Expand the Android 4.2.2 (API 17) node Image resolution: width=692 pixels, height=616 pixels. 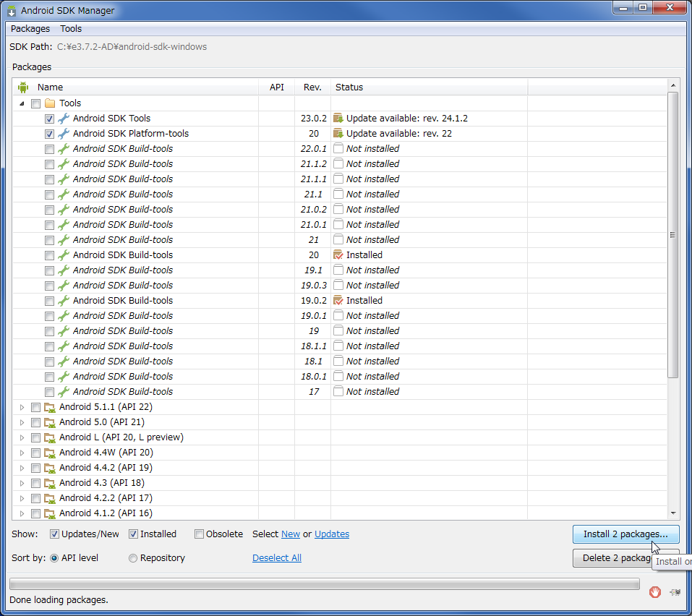(x=22, y=498)
